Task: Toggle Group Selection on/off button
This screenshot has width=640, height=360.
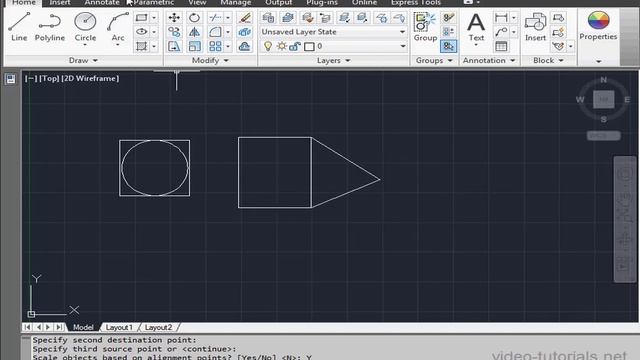Action: click(449, 46)
